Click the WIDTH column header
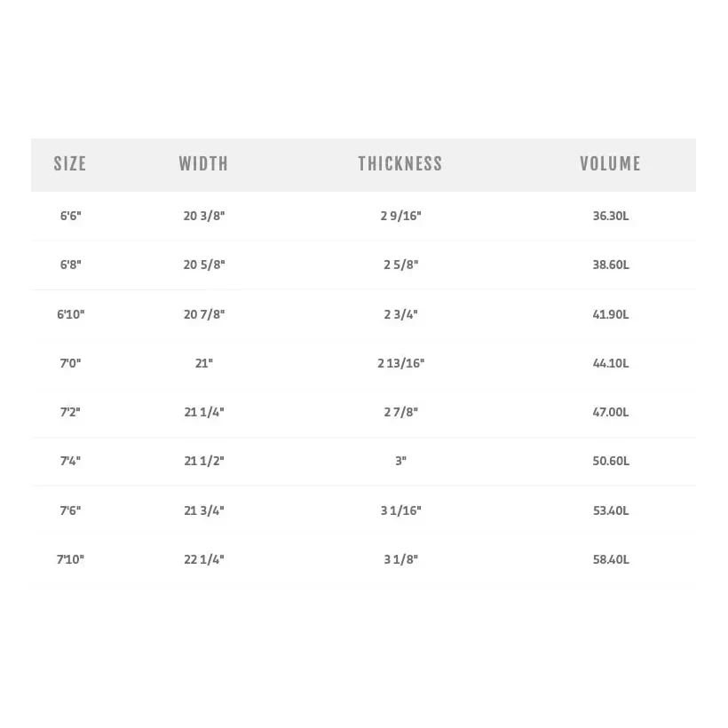Image resolution: width=728 pixels, height=728 pixels. [203, 164]
